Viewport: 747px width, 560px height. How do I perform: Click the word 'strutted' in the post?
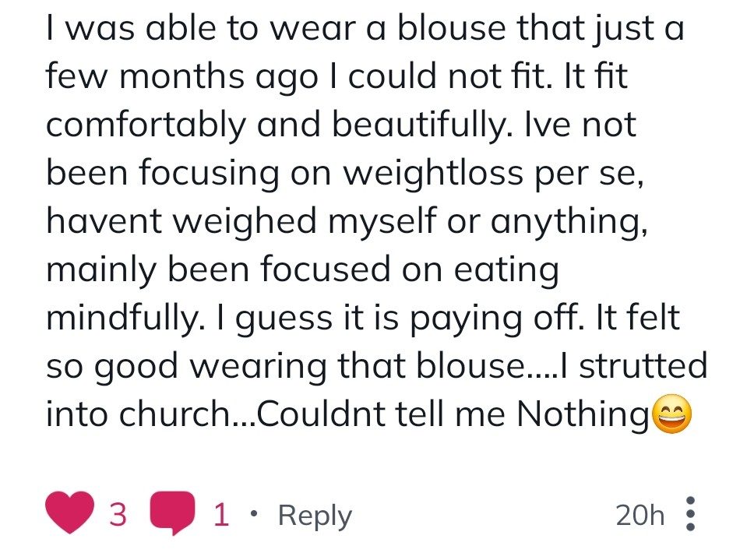click(x=643, y=366)
